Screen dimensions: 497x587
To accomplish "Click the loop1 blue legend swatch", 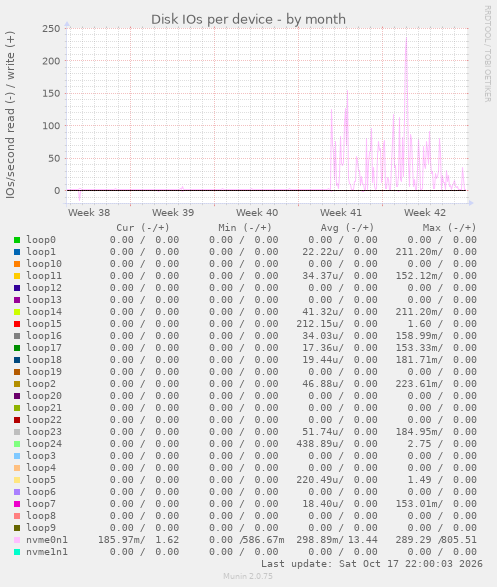I will click(17, 252).
